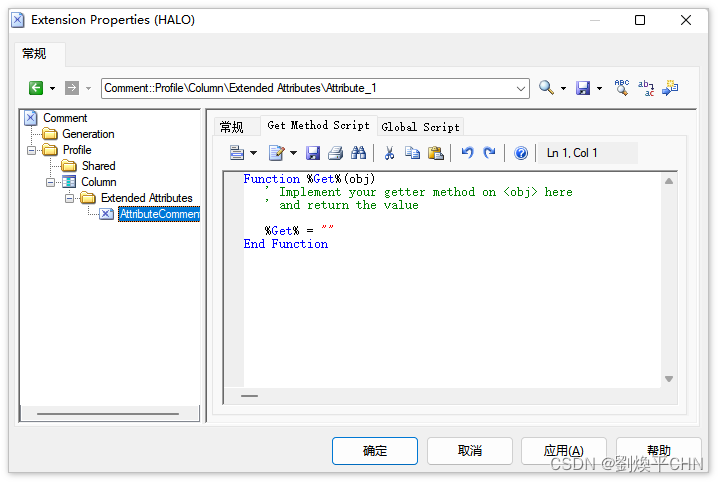The width and height of the screenshot is (718, 482).
Task: Click the ab-ac replace icon
Action: (646, 88)
